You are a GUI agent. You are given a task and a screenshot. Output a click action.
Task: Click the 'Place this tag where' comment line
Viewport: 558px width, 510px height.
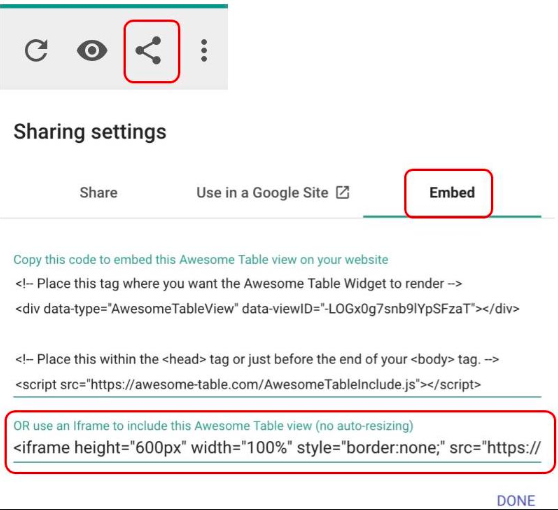pos(239,284)
